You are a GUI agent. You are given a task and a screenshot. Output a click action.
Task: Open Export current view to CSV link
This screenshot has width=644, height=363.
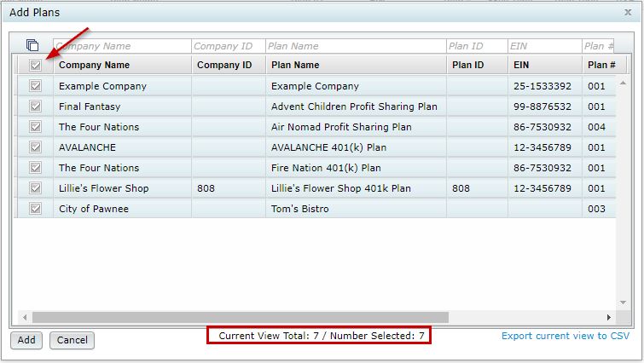pyautogui.click(x=566, y=336)
